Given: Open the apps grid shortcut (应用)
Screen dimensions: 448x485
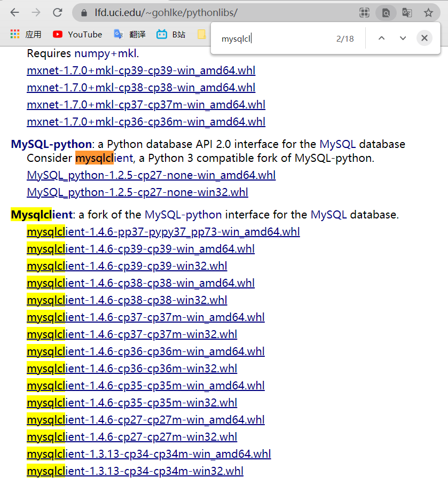Looking at the screenshot, I should (26, 34).
